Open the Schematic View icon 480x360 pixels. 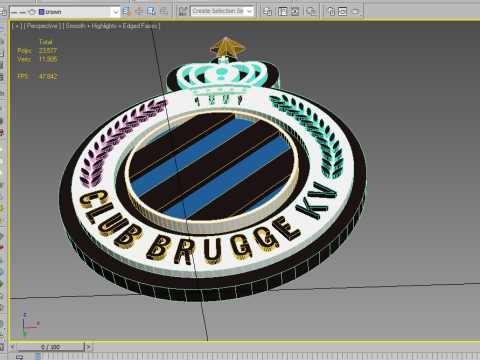pos(295,12)
